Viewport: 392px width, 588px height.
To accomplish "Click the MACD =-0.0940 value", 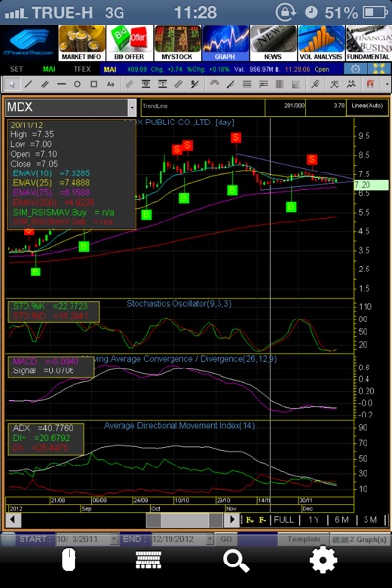I will coord(45,361).
